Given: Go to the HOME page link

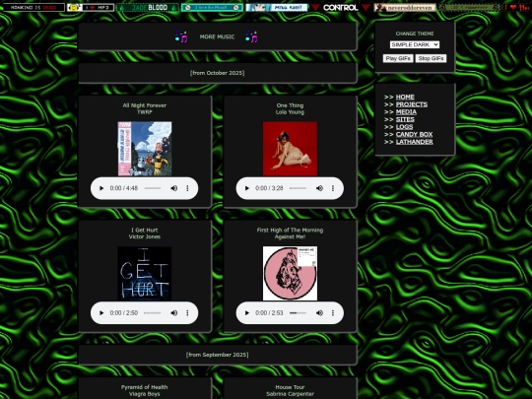Looking at the screenshot, I should (x=405, y=97).
